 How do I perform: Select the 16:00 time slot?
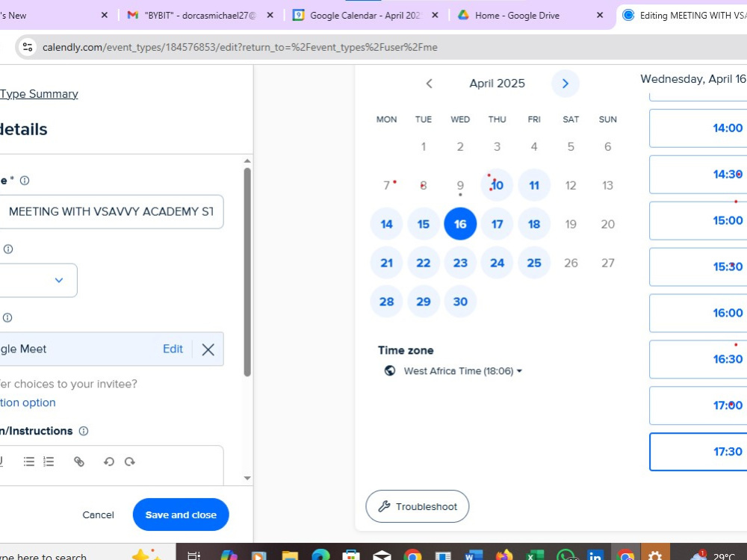click(x=698, y=313)
